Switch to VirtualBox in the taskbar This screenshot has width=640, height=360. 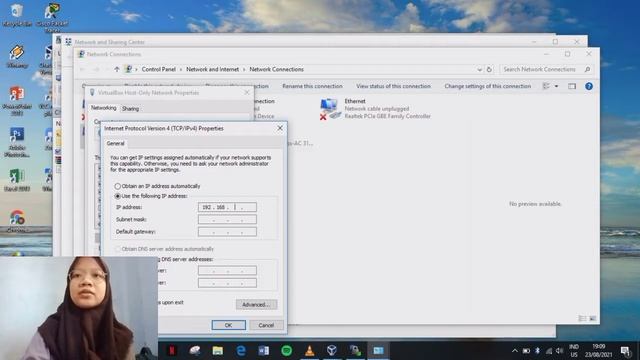point(332,350)
